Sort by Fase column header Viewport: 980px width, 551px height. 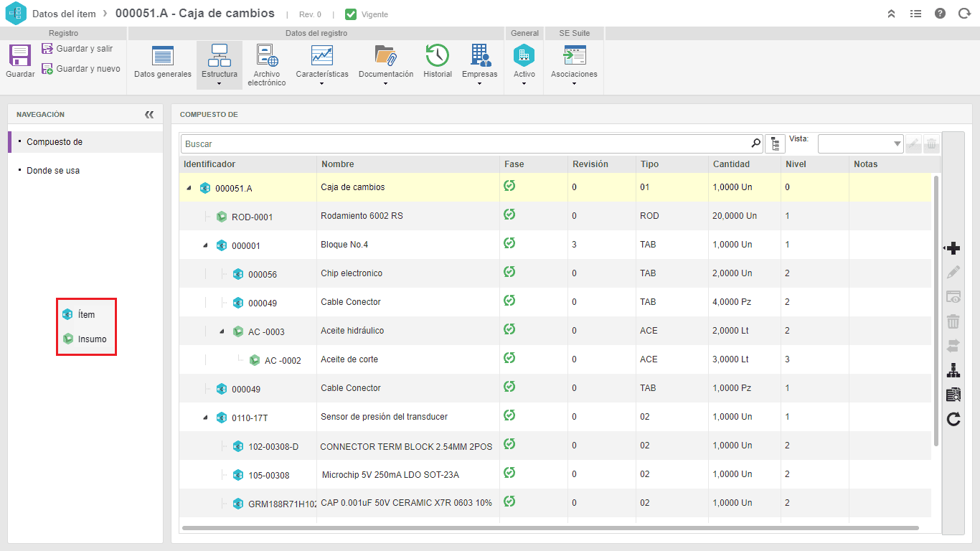[514, 164]
